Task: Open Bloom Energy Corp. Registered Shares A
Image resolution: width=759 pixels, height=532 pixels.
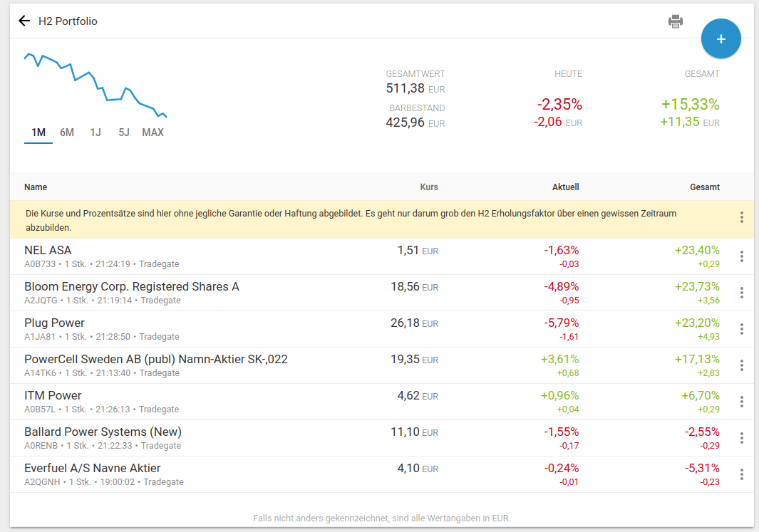Action: [381, 293]
